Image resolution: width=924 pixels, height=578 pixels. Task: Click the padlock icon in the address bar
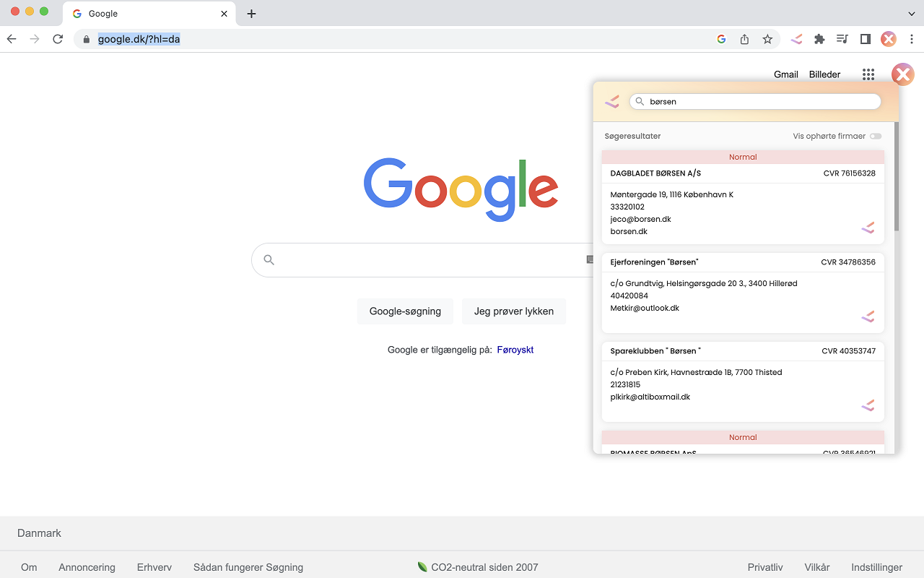(85, 39)
